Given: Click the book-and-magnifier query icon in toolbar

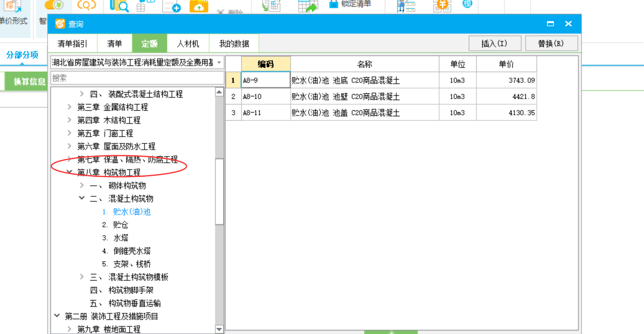Looking at the screenshot, I should [x=119, y=6].
